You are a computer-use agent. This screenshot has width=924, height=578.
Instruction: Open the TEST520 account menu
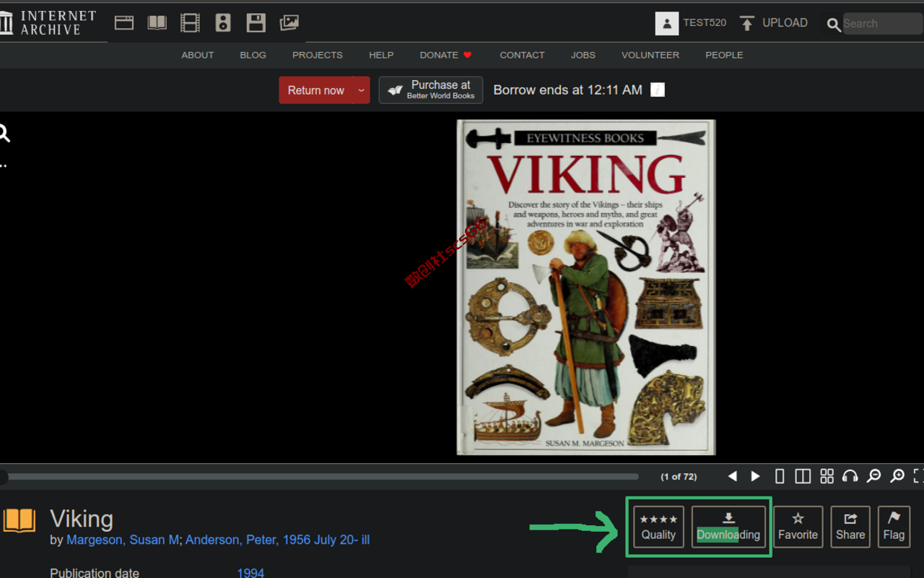(705, 23)
